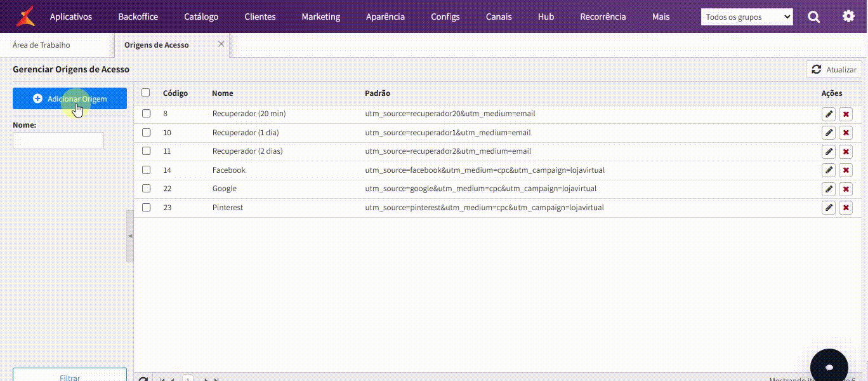Switch to Área de Trabalho tab
The width and height of the screenshot is (868, 381).
tap(41, 45)
